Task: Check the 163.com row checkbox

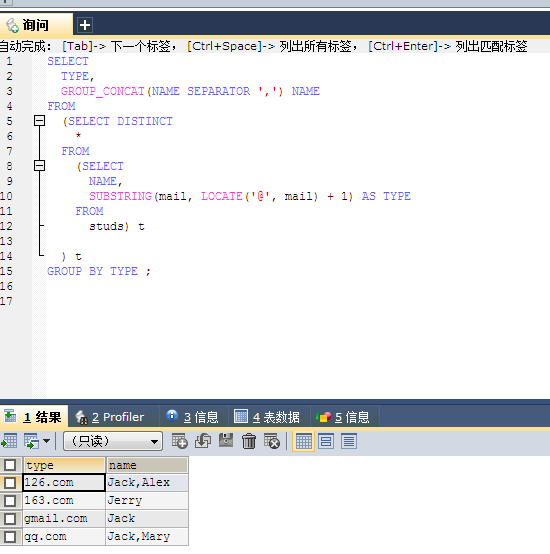Action: [x=10, y=501]
